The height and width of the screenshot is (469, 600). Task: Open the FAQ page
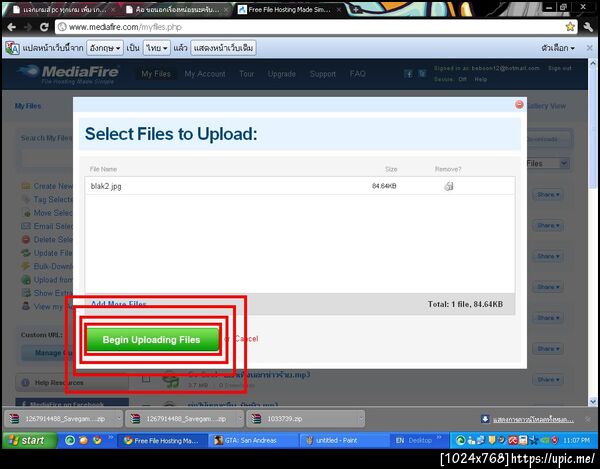357,73
